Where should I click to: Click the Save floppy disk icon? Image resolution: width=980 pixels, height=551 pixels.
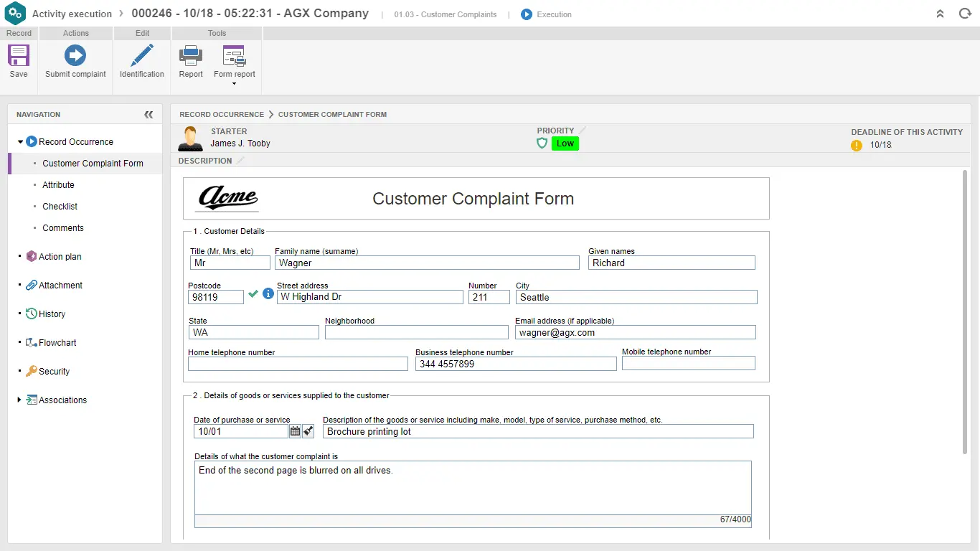(19, 56)
